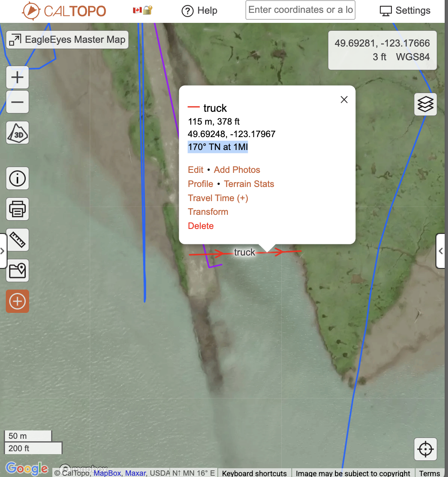Click the Edit link for truck
Screen dimensions: 448x477
pos(196,170)
